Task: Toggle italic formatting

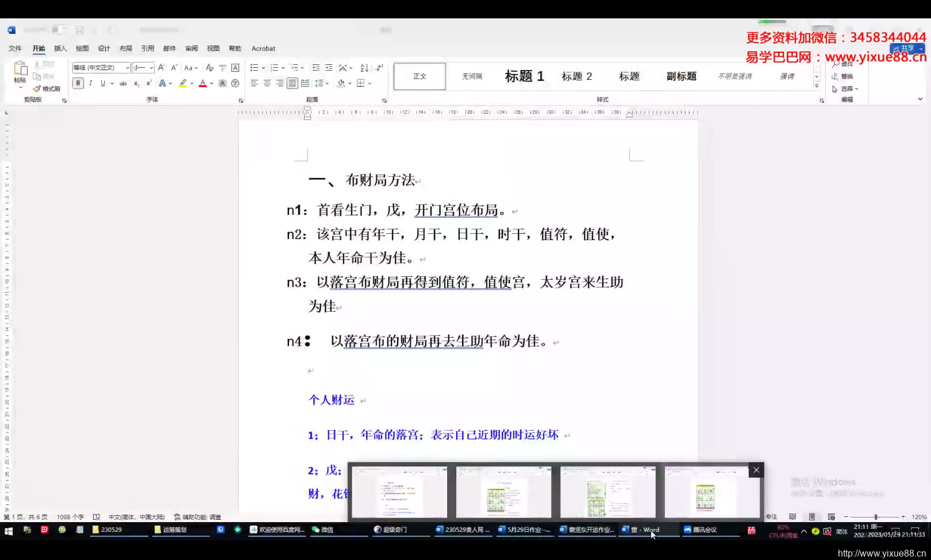Action: [90, 83]
